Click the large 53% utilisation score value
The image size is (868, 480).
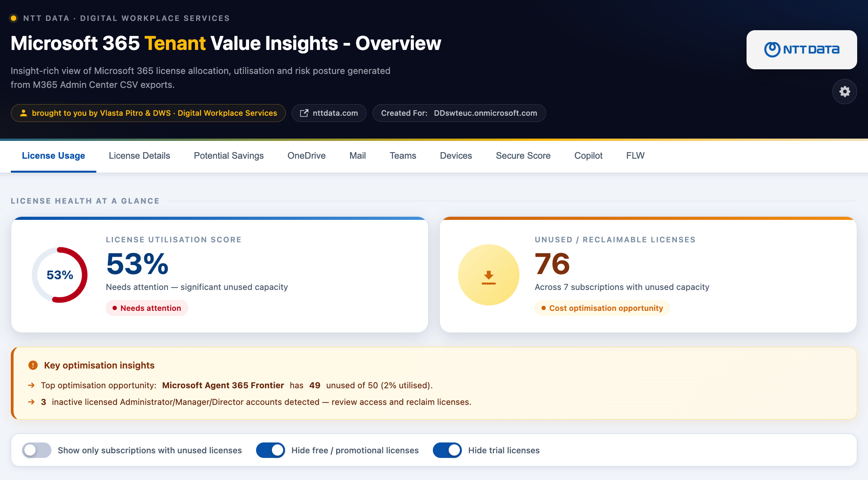137,264
